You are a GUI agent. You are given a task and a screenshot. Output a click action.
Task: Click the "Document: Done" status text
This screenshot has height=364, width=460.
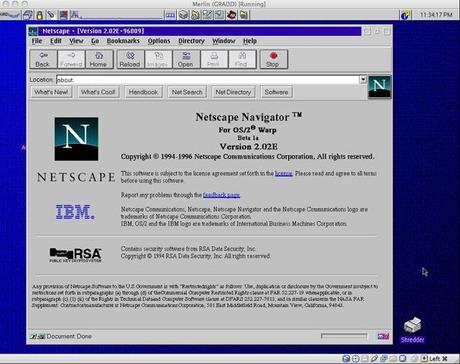[x=69, y=336]
